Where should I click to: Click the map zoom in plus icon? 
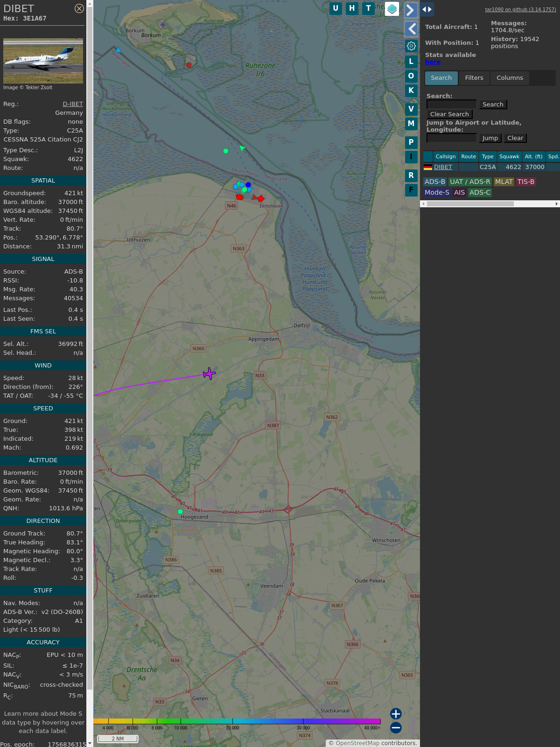tap(396, 714)
